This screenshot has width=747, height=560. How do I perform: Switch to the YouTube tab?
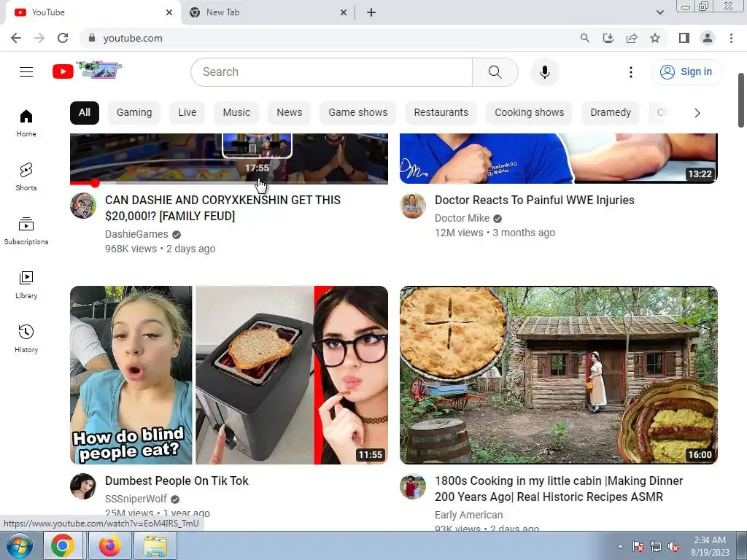(x=93, y=13)
